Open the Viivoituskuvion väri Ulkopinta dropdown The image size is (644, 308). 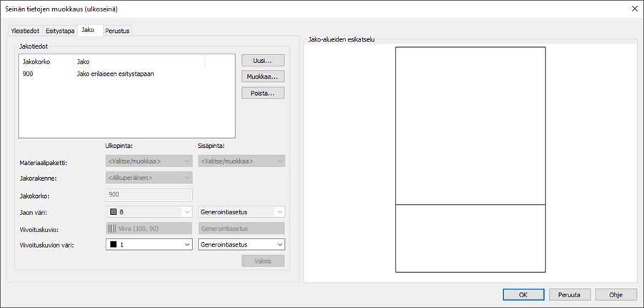tap(187, 244)
